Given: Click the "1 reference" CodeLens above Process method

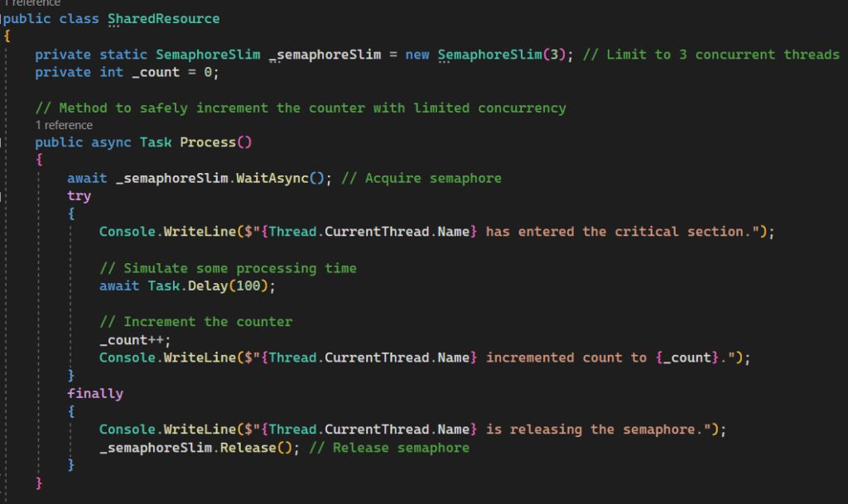Looking at the screenshot, I should (x=64, y=126).
